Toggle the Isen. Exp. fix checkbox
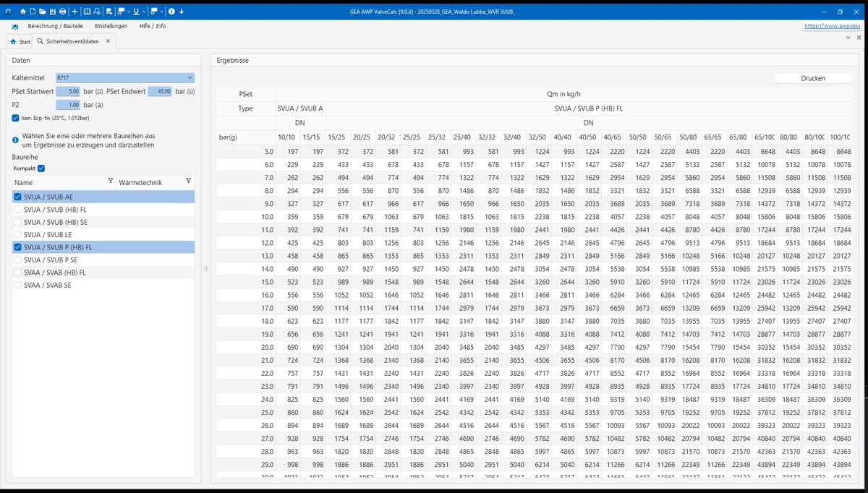Image resolution: width=868 pixels, height=493 pixels. pyautogui.click(x=15, y=118)
